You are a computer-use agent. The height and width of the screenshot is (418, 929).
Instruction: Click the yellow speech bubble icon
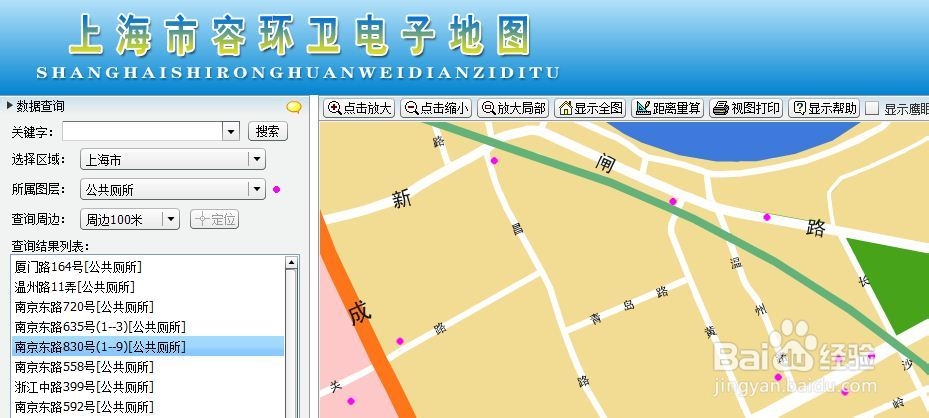click(293, 107)
